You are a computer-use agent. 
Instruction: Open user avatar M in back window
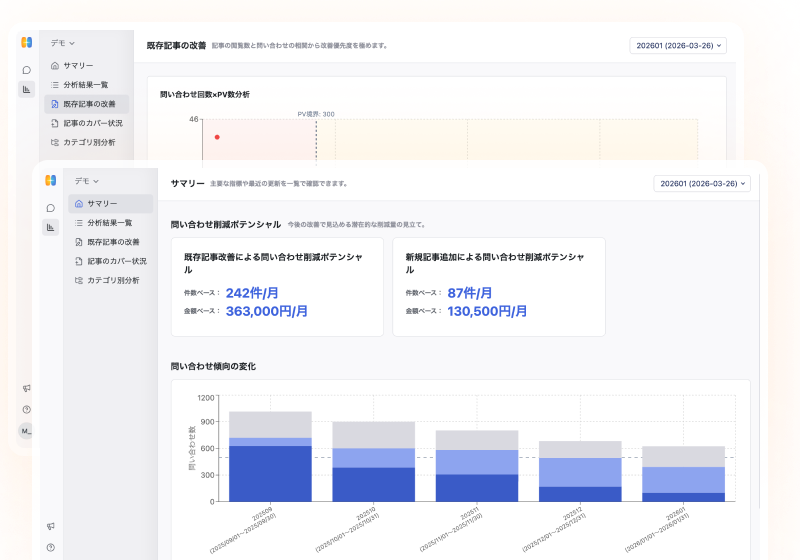26,431
